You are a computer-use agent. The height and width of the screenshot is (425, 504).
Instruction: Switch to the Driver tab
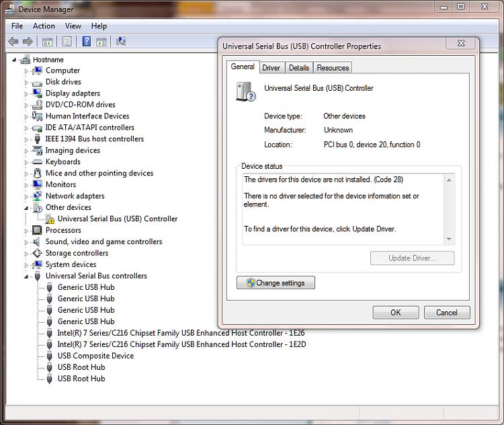pyautogui.click(x=271, y=68)
